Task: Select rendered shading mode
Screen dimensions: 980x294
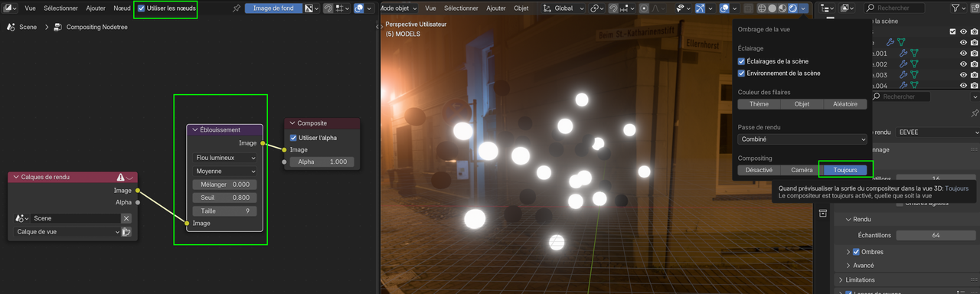Action: [x=792, y=8]
